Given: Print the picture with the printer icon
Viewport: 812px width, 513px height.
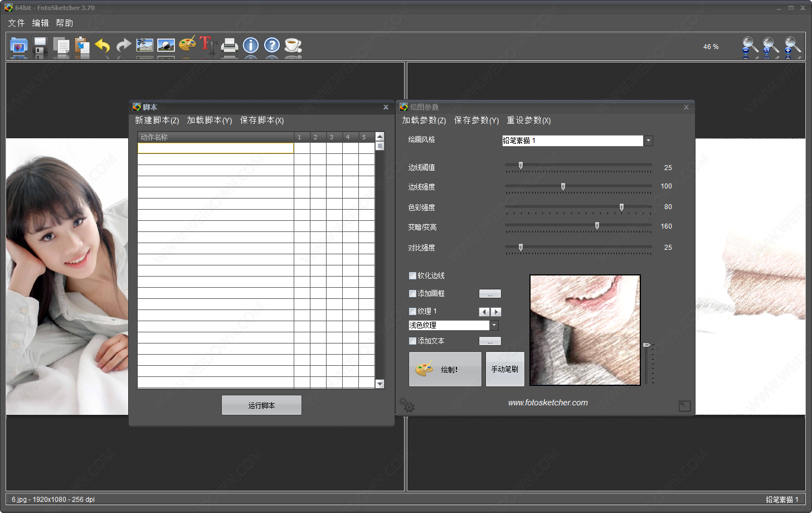Looking at the screenshot, I should point(230,45).
